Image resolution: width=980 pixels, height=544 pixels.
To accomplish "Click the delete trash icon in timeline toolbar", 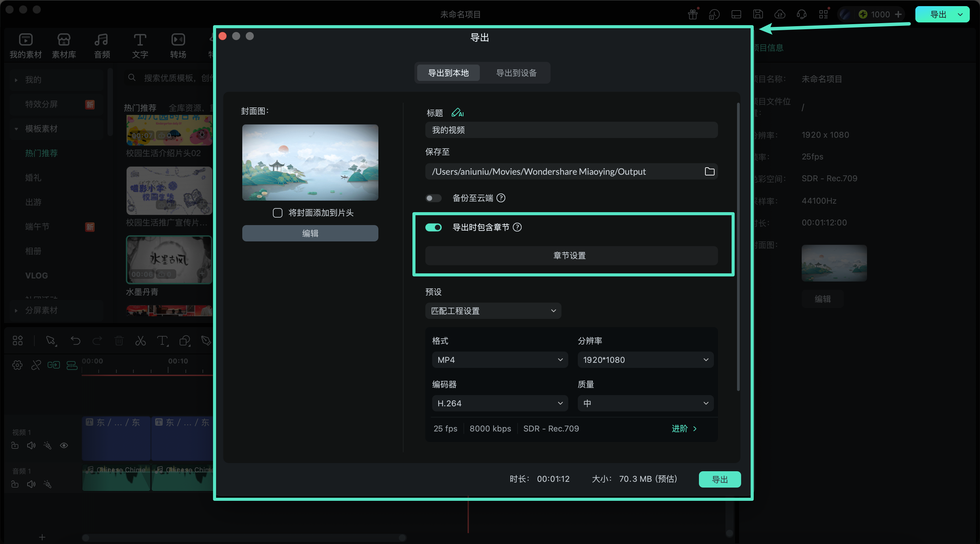I will click(119, 341).
